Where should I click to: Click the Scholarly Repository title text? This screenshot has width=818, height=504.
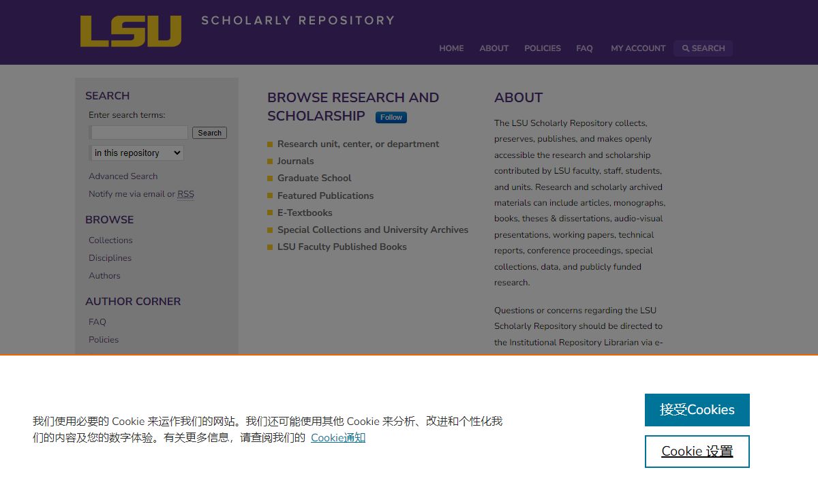coord(298,20)
